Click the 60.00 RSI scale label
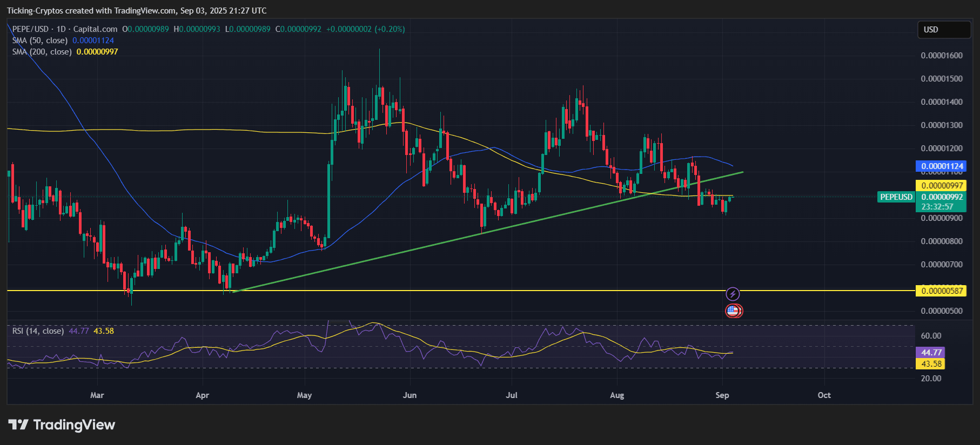The width and height of the screenshot is (980, 445). click(x=931, y=336)
